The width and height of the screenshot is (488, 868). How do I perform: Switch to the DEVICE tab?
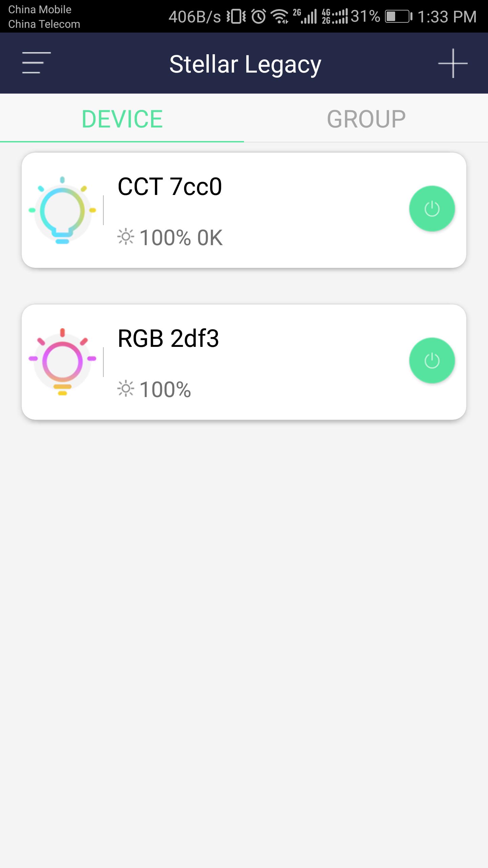pyautogui.click(x=122, y=119)
